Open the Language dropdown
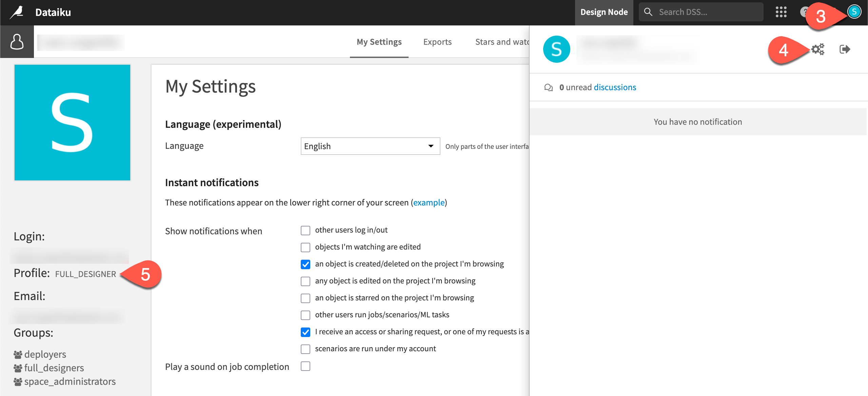The width and height of the screenshot is (868, 396). [x=370, y=146]
